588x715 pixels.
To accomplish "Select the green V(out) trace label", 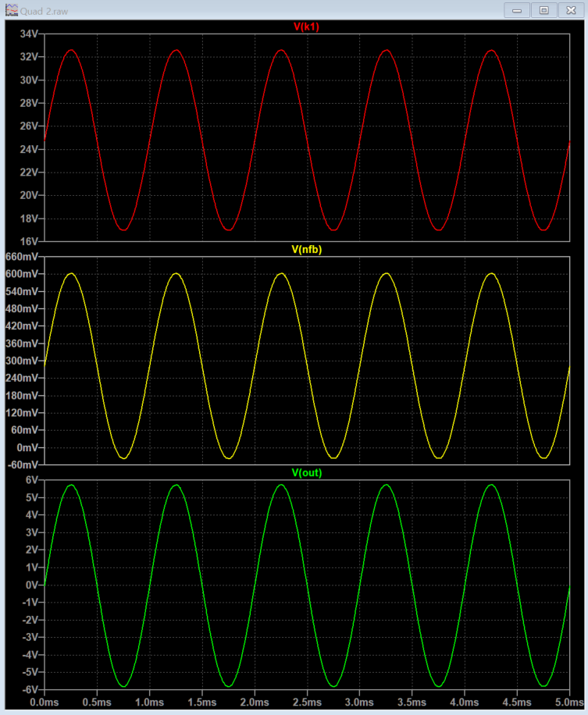I will click(x=306, y=472).
